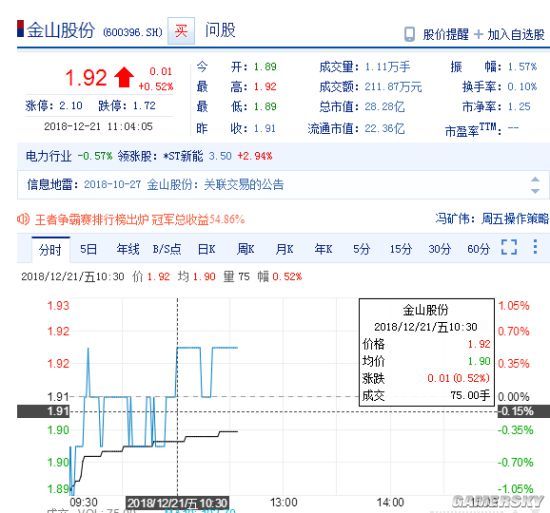Click the up arrow in 信息地雷 scroller
This screenshot has width=550, height=513.
535,180
